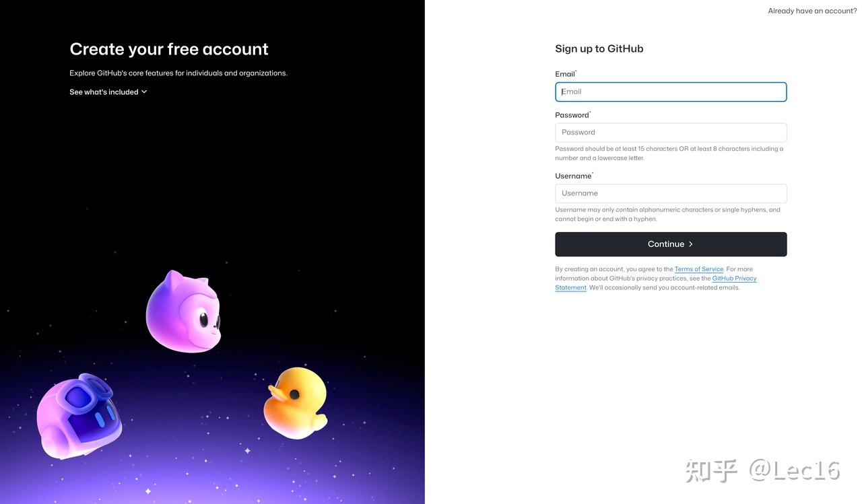The image size is (862, 504).
Task: Click the Username field label
Action: tap(574, 176)
